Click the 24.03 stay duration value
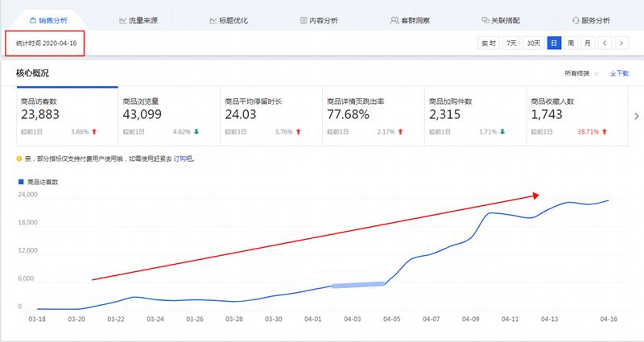This screenshot has height=342, width=644. click(241, 114)
